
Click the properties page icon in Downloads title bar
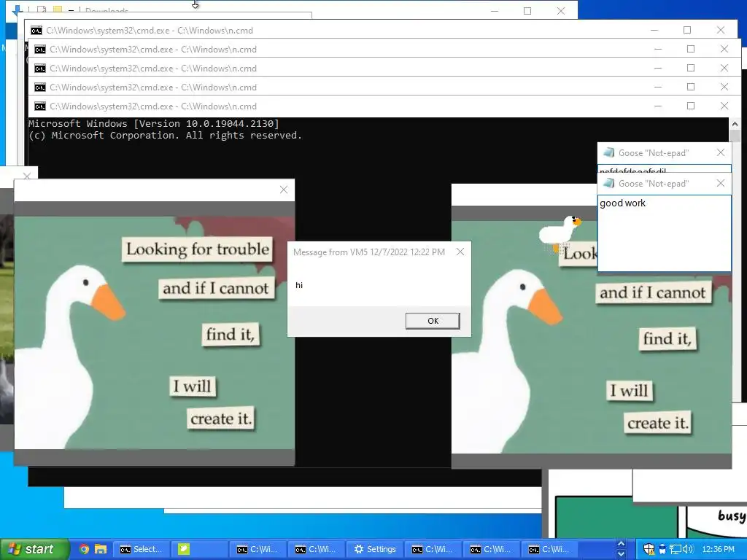(42, 9)
